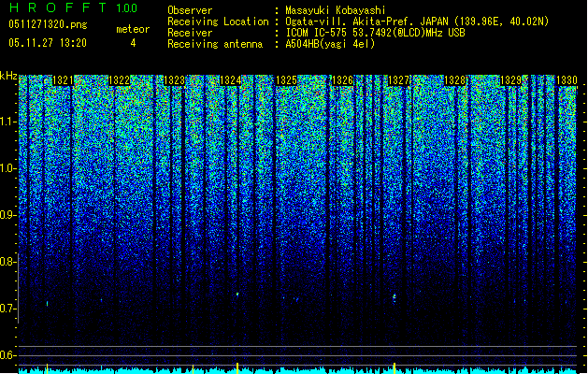This screenshot has width=588, height=374.
Task: Select observer name Masayuki Kobayashi
Action: pos(336,10)
